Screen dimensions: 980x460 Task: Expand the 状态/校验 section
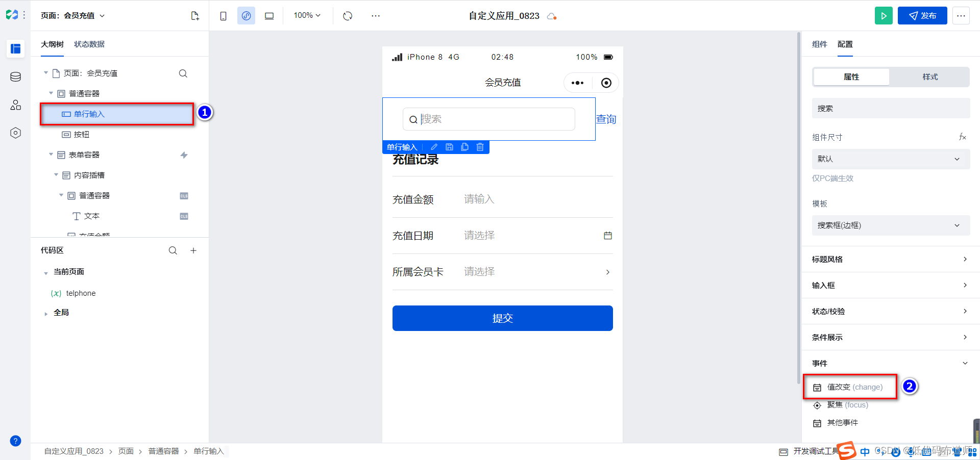pyautogui.click(x=891, y=311)
